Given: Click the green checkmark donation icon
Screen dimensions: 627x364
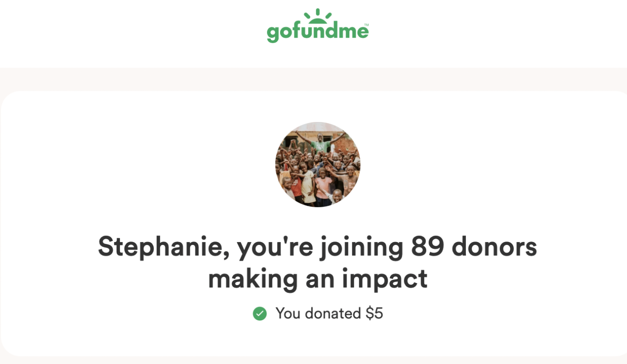Looking at the screenshot, I should pyautogui.click(x=260, y=314).
